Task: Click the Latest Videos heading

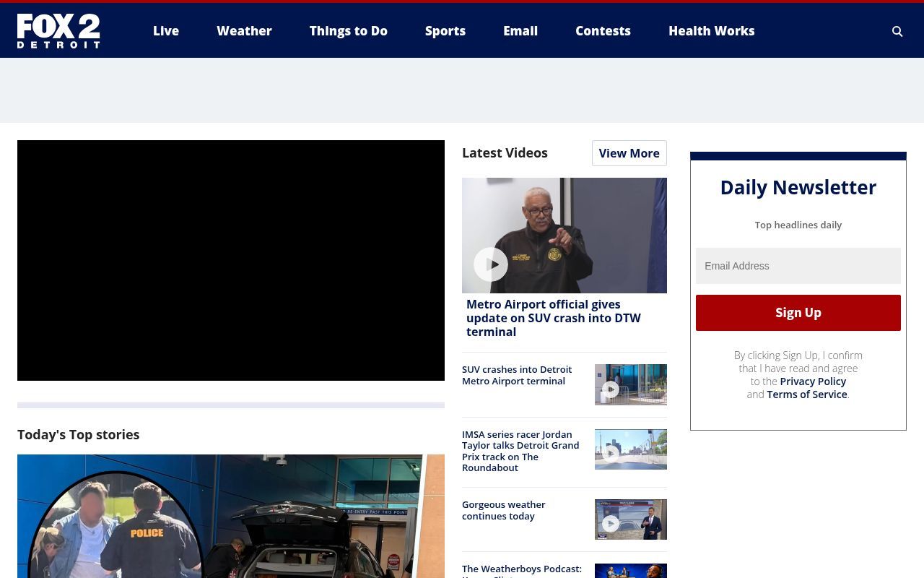Action: [505, 152]
